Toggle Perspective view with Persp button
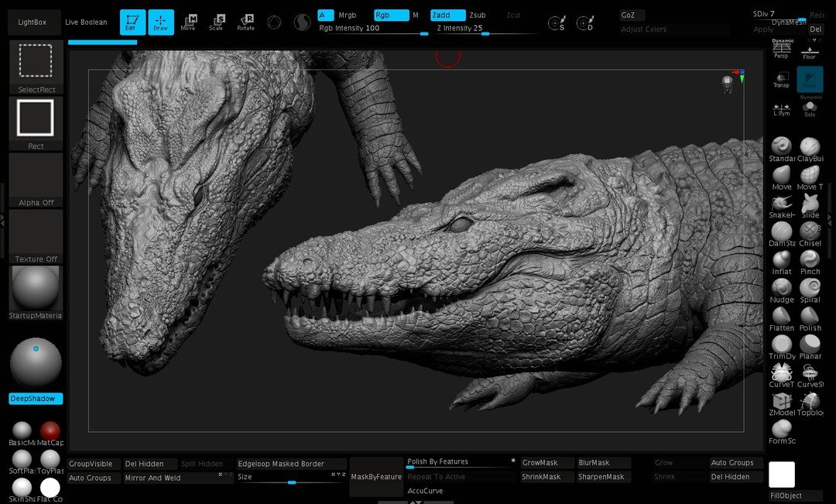The width and height of the screenshot is (836, 504). coord(782,50)
